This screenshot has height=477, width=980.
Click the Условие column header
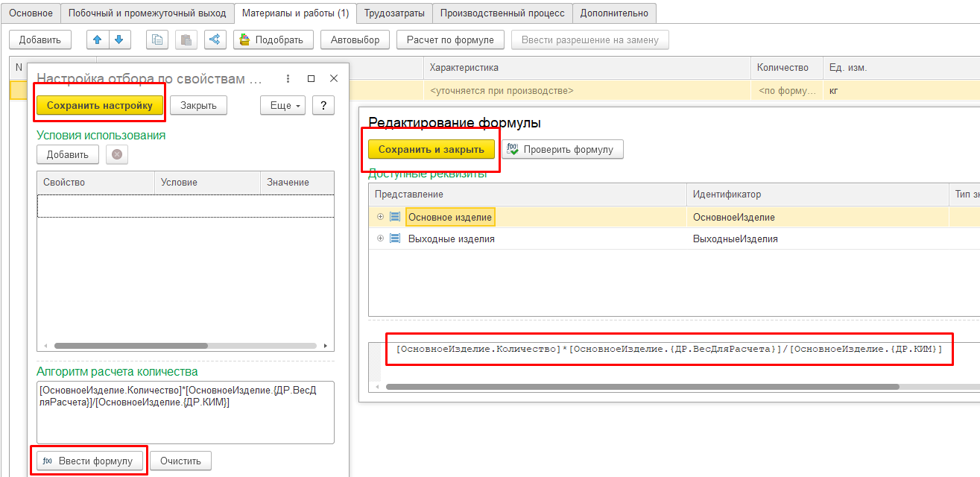click(207, 182)
